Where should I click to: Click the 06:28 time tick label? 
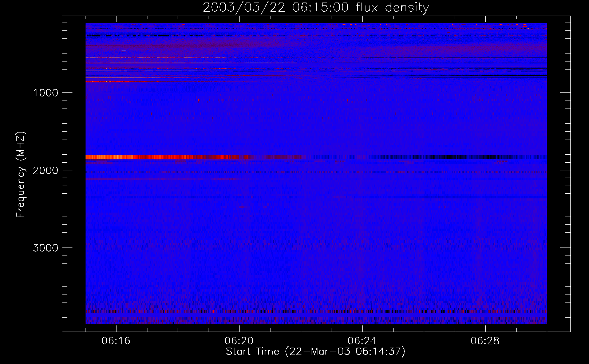point(485,341)
